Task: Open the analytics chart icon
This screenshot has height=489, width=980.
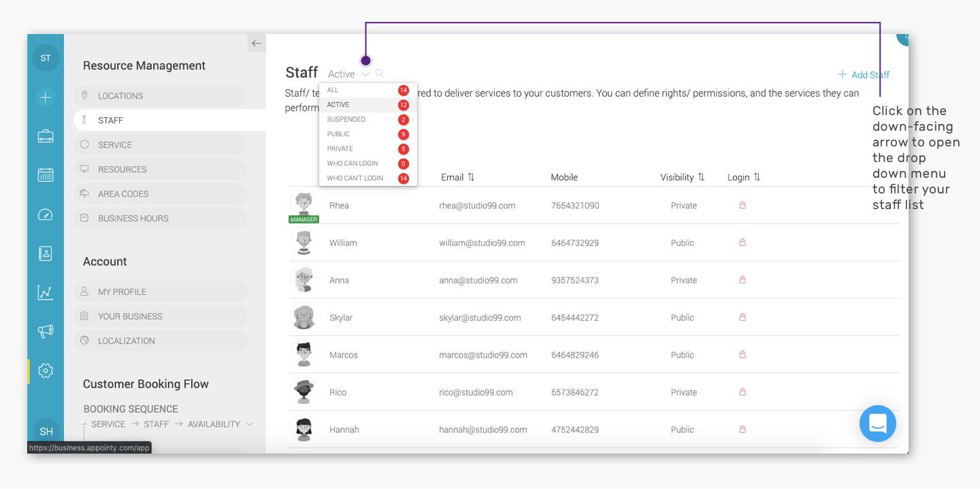Action: tap(46, 293)
